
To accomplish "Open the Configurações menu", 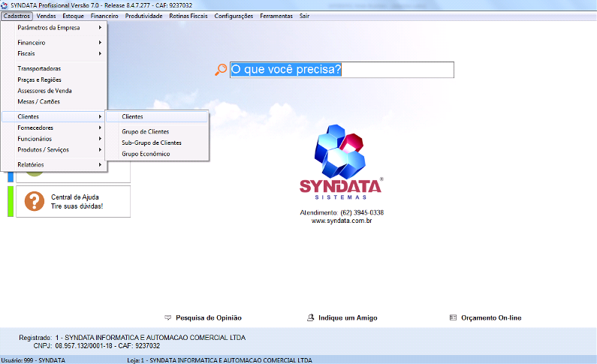I will 234,16.
